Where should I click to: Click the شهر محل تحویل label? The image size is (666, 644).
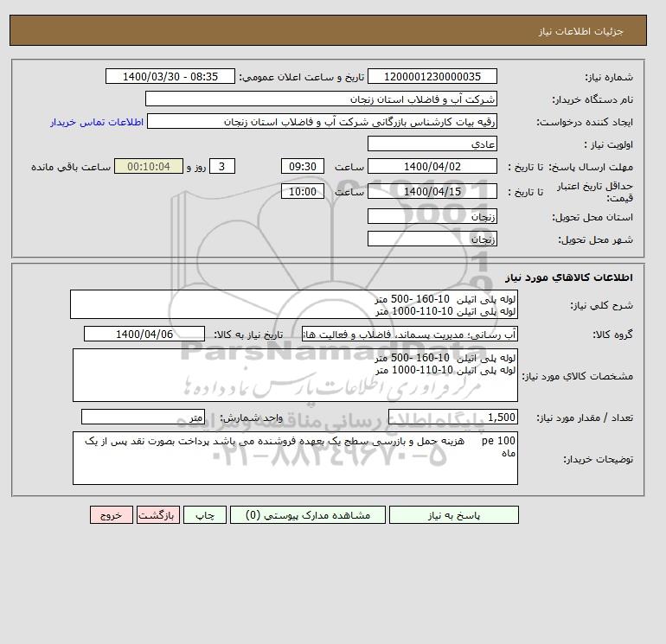(x=595, y=239)
